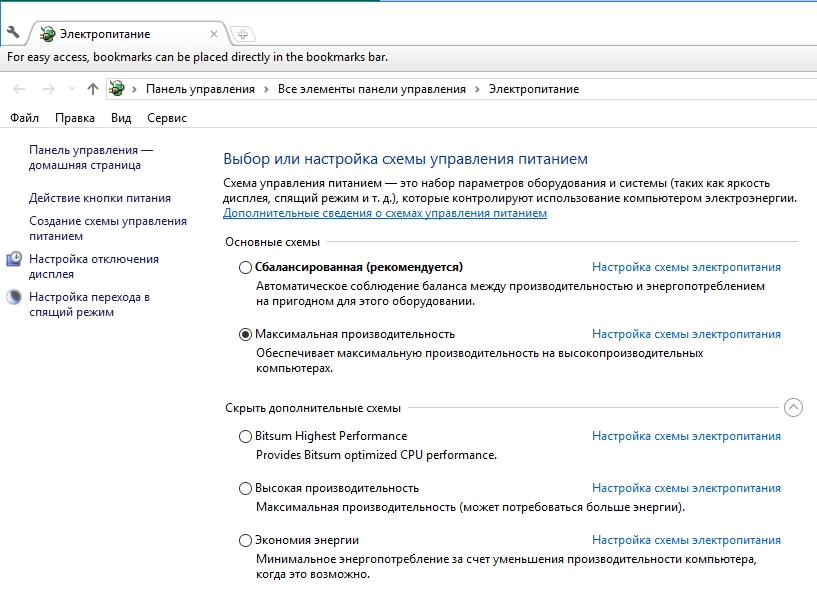Expand chevron after Панель управления breadcrumb
The width and height of the screenshot is (817, 611).
click(x=267, y=89)
